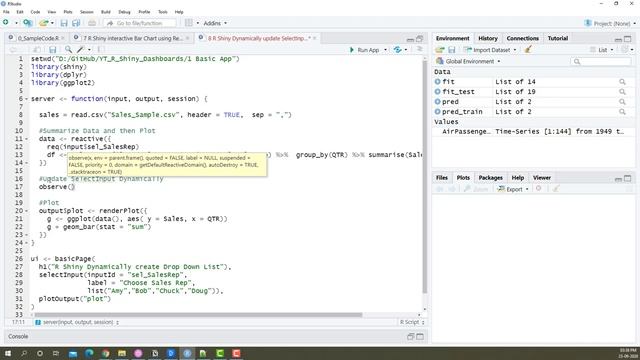
Task: Switch to the History tab
Action: pyautogui.click(x=488, y=38)
